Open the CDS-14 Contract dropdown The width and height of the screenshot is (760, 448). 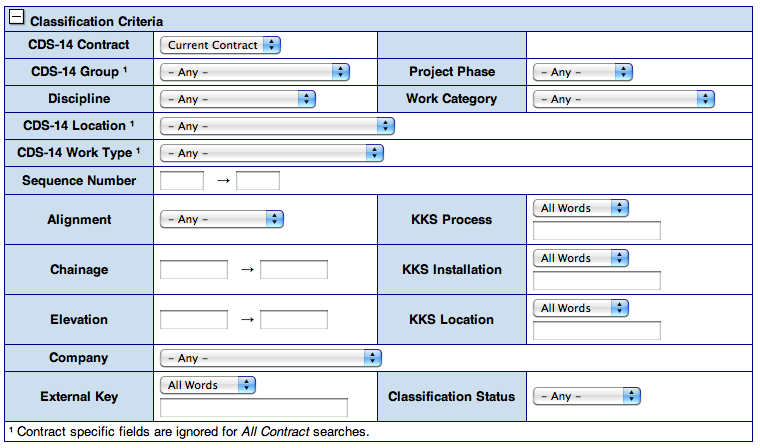tap(220, 45)
